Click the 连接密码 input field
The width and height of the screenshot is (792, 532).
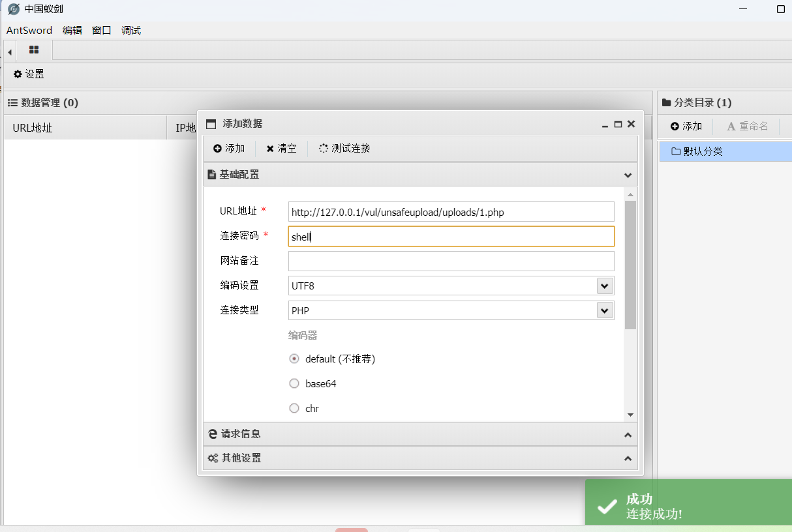(451, 237)
